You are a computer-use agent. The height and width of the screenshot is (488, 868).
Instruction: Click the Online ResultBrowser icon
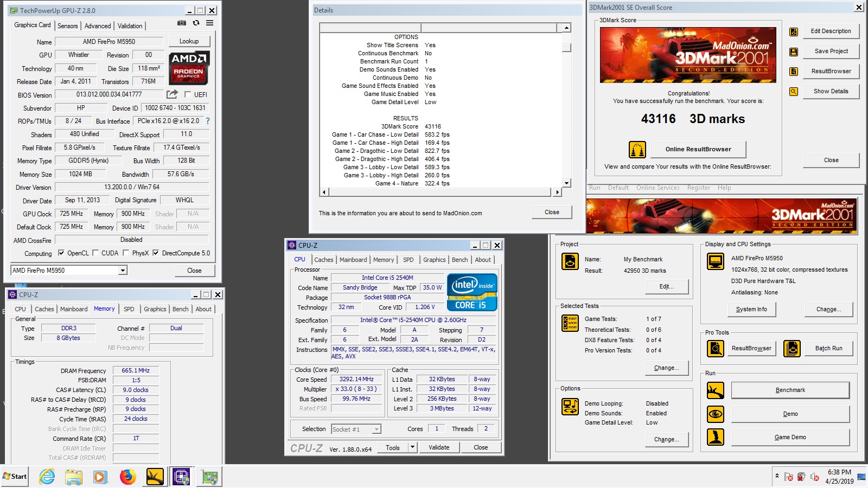click(x=637, y=149)
